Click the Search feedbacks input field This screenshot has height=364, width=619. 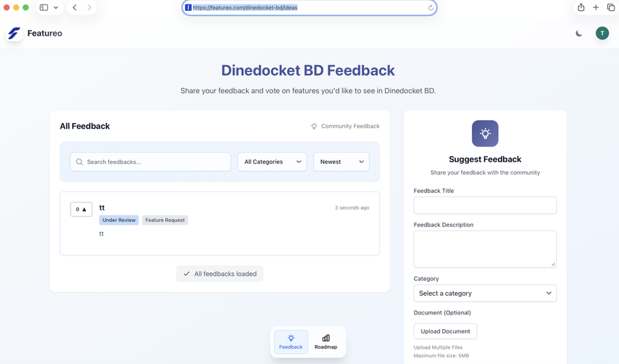pos(151,162)
